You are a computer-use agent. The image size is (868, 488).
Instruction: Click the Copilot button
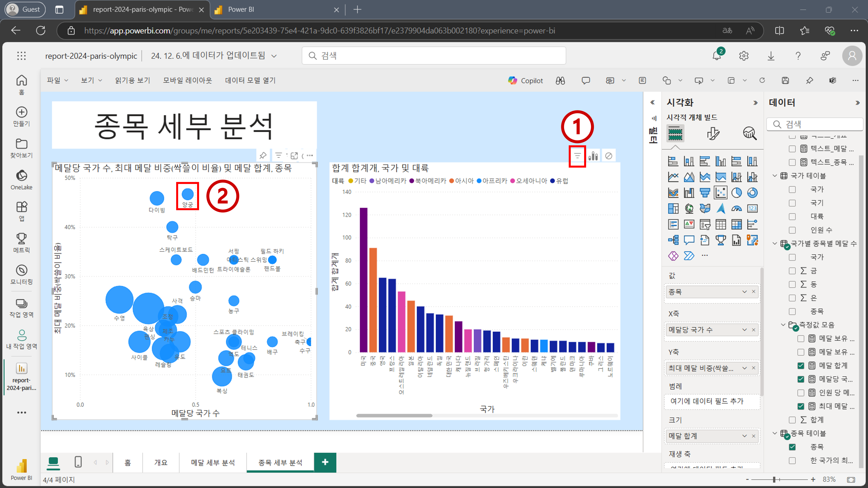tap(526, 80)
